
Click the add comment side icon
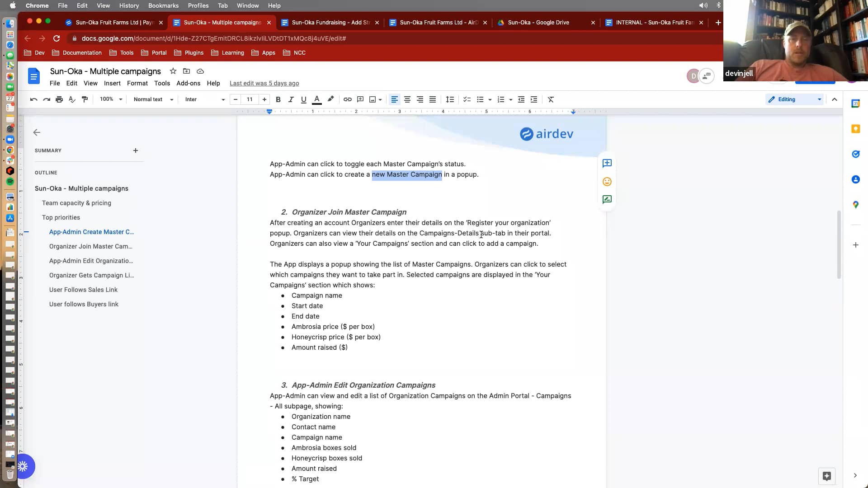607,163
